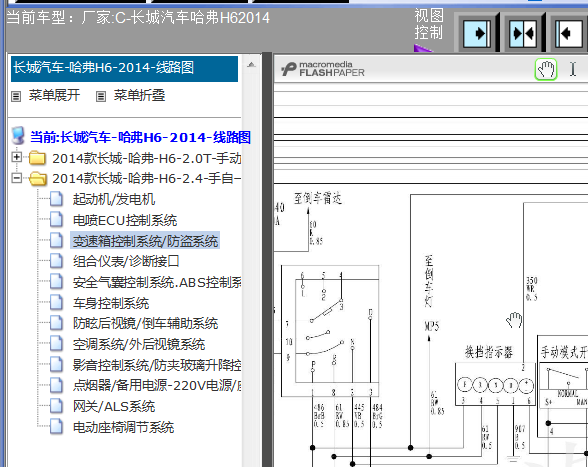Viewport: 588px width, 467px height.
Task: Click document icon beside 点烟器/备用电源
Action: (56, 384)
